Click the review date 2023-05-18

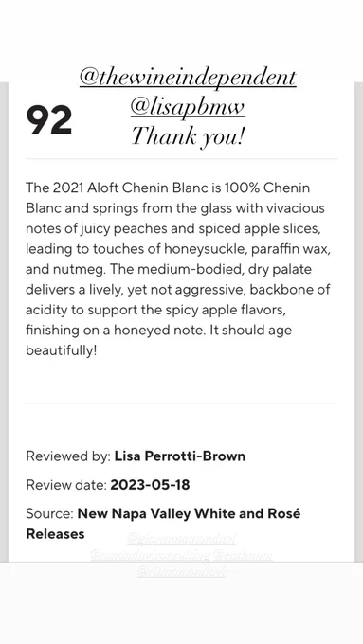(150, 485)
